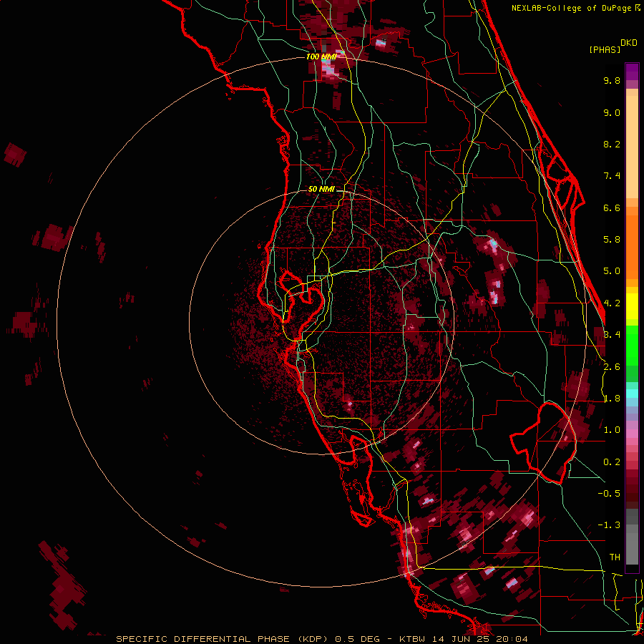Click the 100 NMI range ring label
644x644 pixels.
click(321, 57)
